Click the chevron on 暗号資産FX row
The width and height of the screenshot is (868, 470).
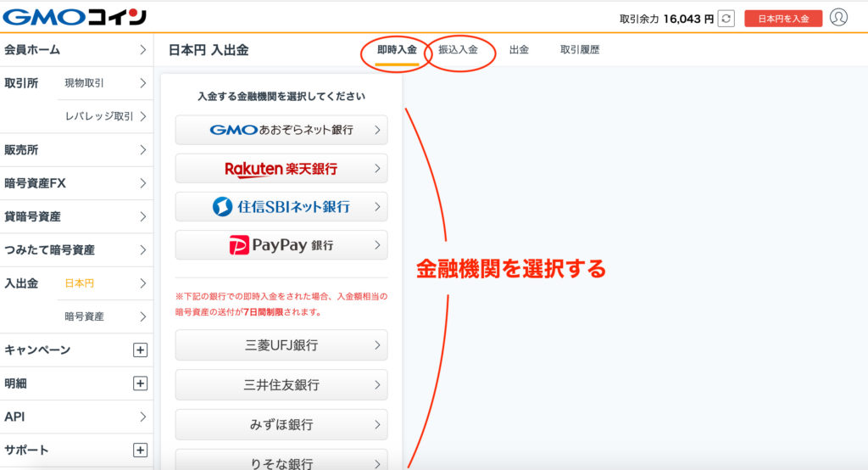click(142, 183)
